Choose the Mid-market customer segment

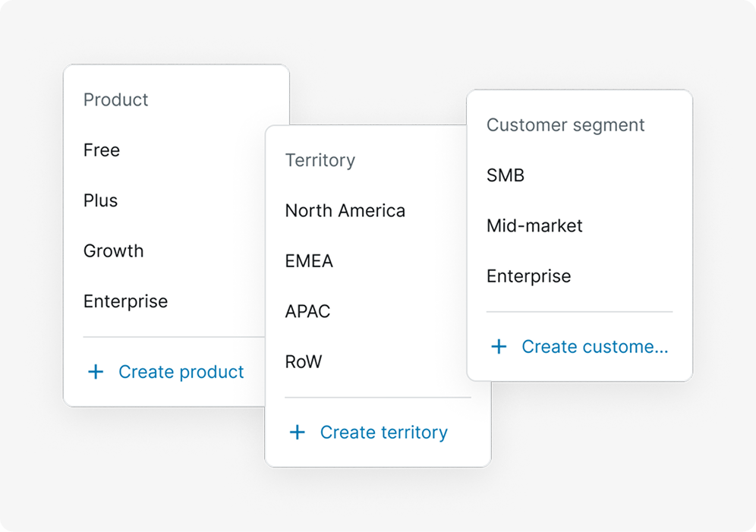tap(534, 225)
